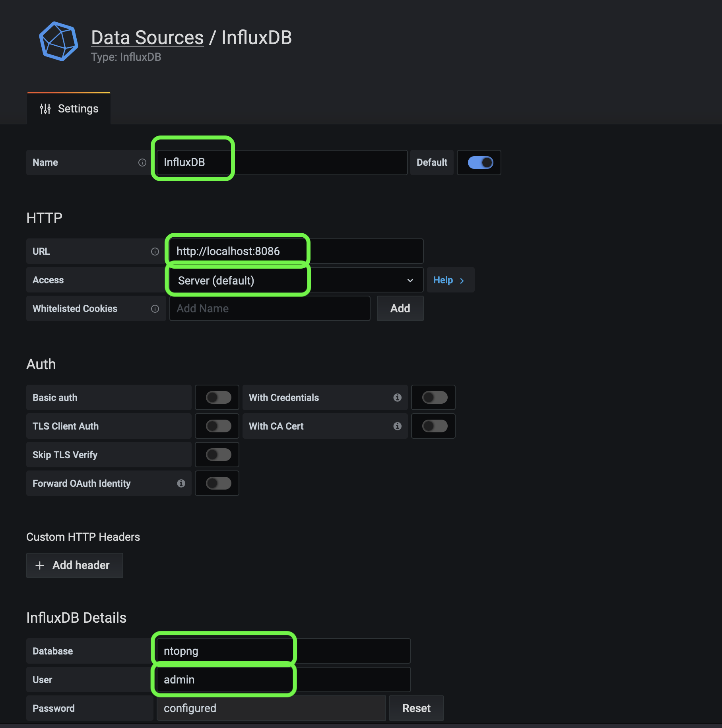The width and height of the screenshot is (722, 728).
Task: Enable the Basic auth toggle
Action: (x=218, y=397)
